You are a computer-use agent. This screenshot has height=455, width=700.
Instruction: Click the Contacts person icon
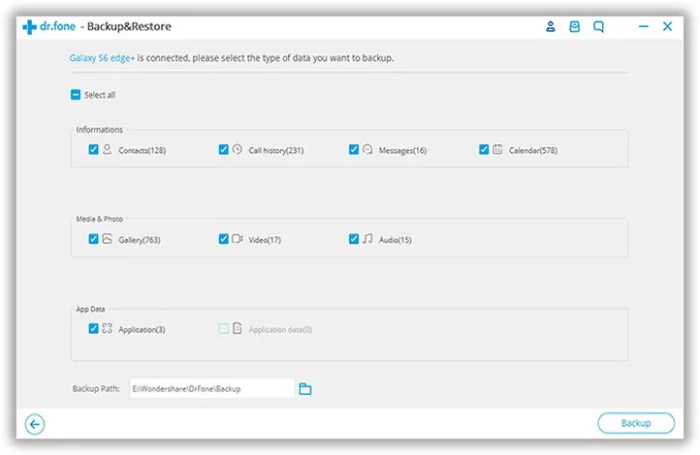pyautogui.click(x=107, y=149)
